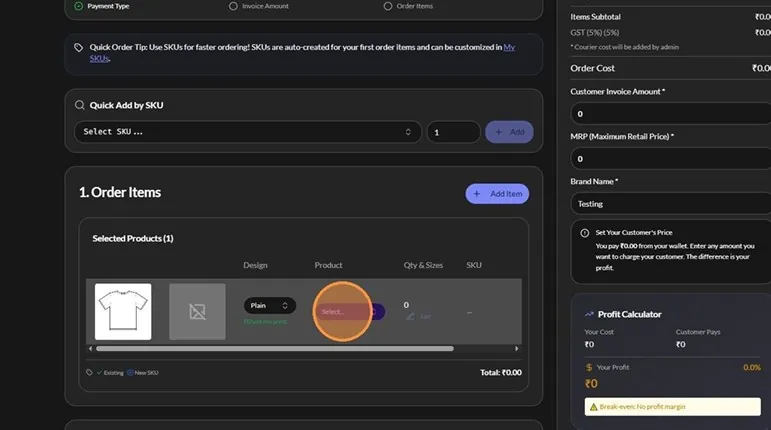Open the Select SKU dropdown
The image size is (771, 430).
[x=248, y=132]
